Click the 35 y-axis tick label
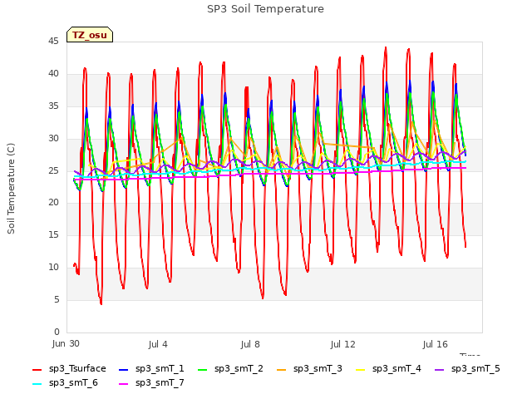 click(x=53, y=106)
